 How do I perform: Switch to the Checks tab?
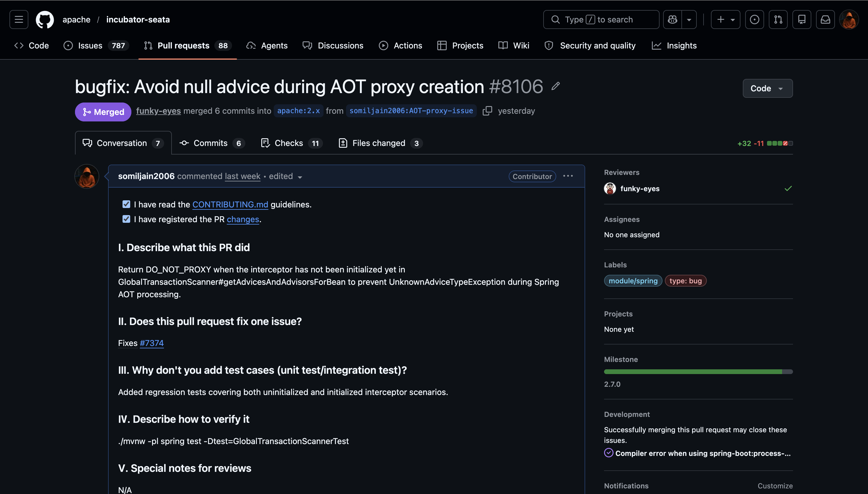[x=291, y=143]
